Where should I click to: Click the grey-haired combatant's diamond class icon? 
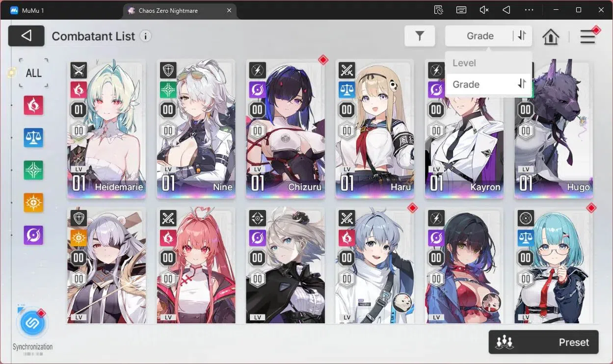click(257, 218)
